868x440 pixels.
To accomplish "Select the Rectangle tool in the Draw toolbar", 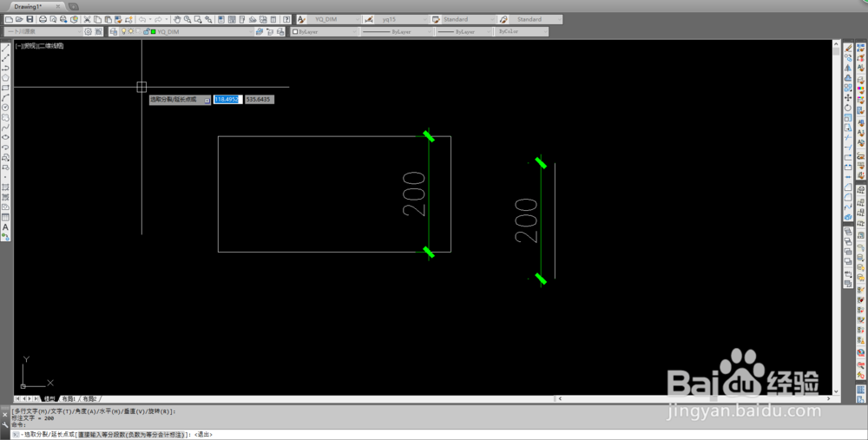I will [5, 88].
